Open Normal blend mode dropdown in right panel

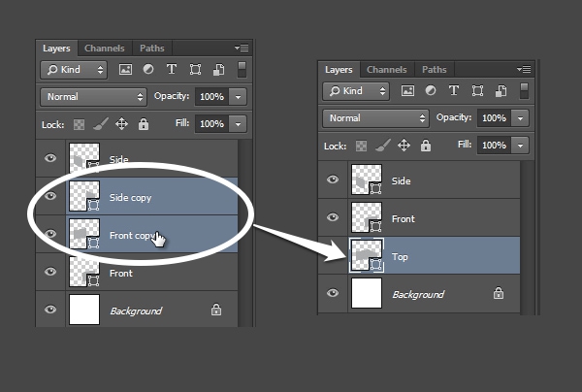pyautogui.click(x=375, y=118)
